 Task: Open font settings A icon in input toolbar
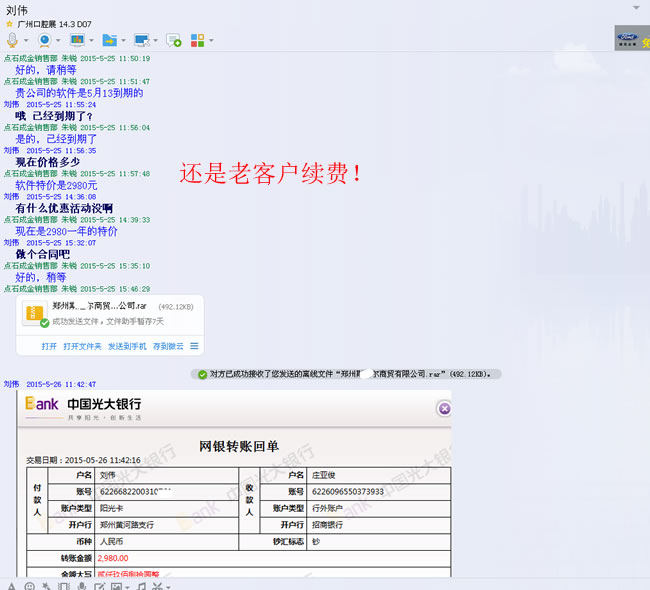tap(11, 586)
